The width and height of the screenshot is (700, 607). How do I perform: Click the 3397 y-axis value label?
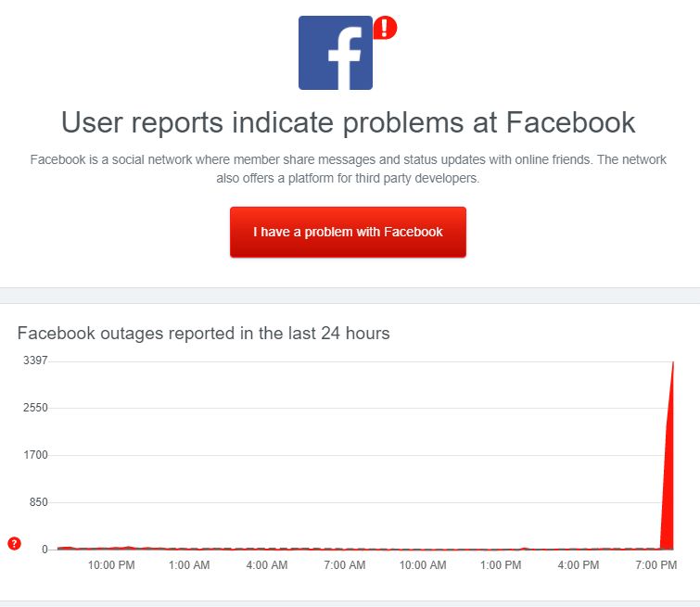click(35, 360)
